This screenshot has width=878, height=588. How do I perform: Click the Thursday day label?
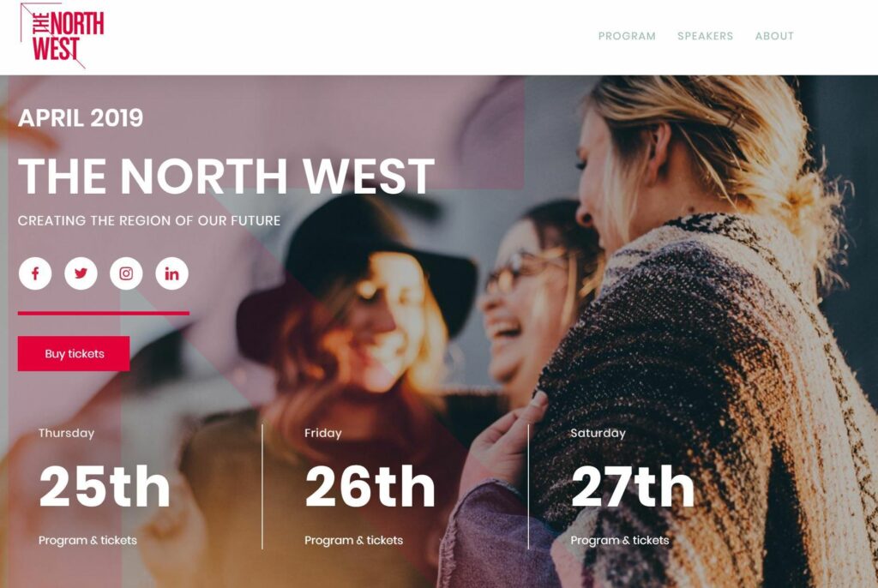[x=67, y=433]
